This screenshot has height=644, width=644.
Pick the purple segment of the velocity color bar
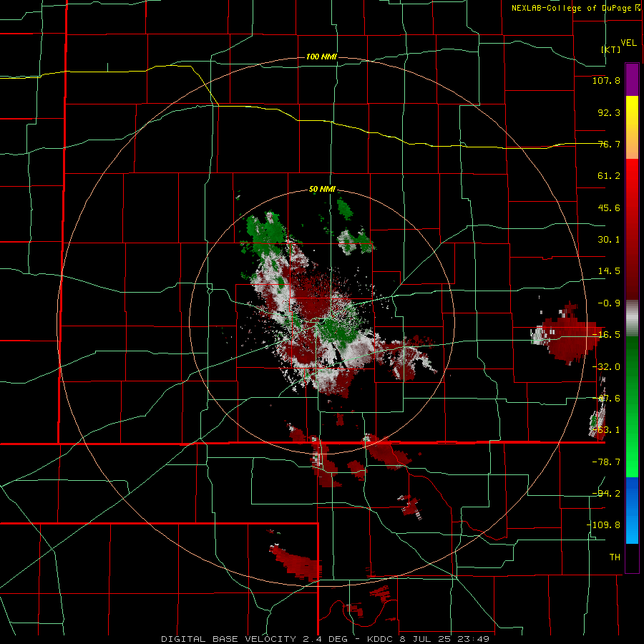point(632,79)
